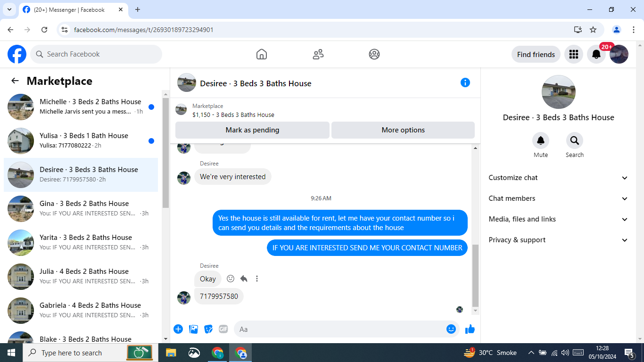The image size is (644, 362).
Task: Go back using the Marketplace back arrow
Action: click(15, 81)
